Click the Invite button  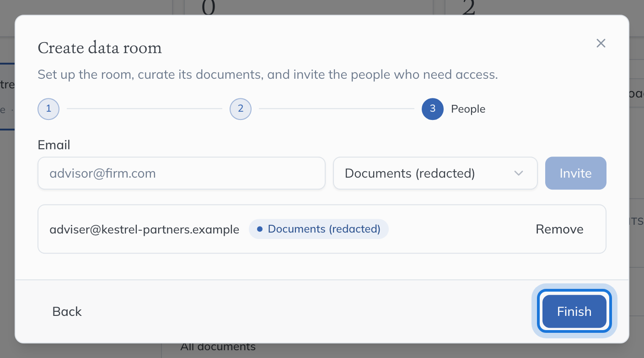click(575, 173)
